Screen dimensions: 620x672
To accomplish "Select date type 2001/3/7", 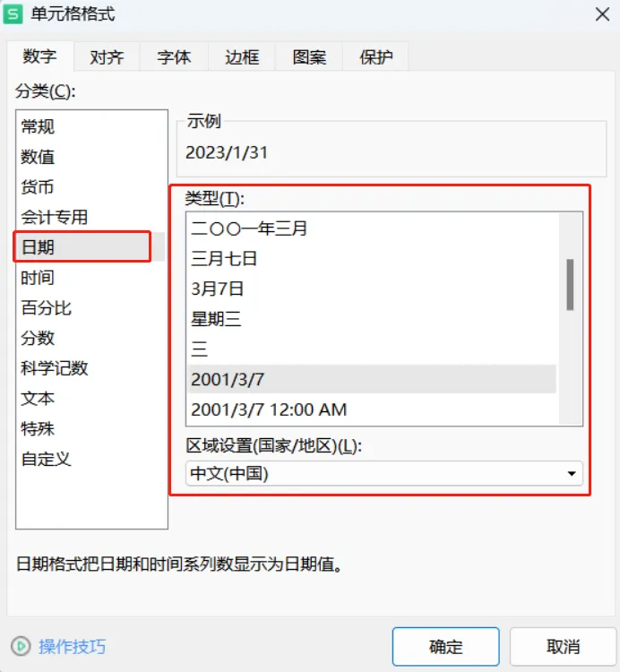I will [x=373, y=379].
